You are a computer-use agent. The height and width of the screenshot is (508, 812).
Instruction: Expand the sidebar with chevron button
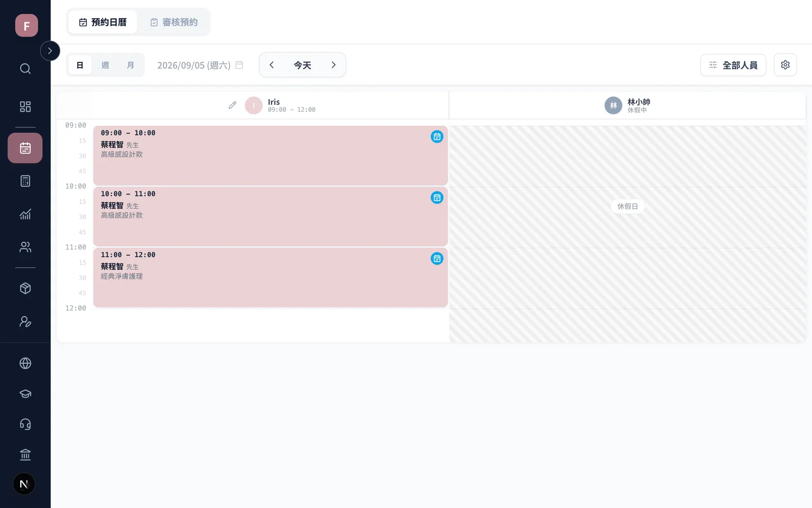click(x=50, y=51)
